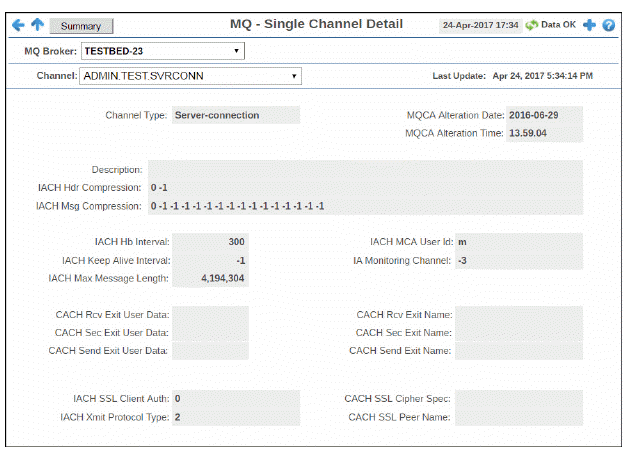Click the up arrow navigation icon

pyautogui.click(x=37, y=24)
